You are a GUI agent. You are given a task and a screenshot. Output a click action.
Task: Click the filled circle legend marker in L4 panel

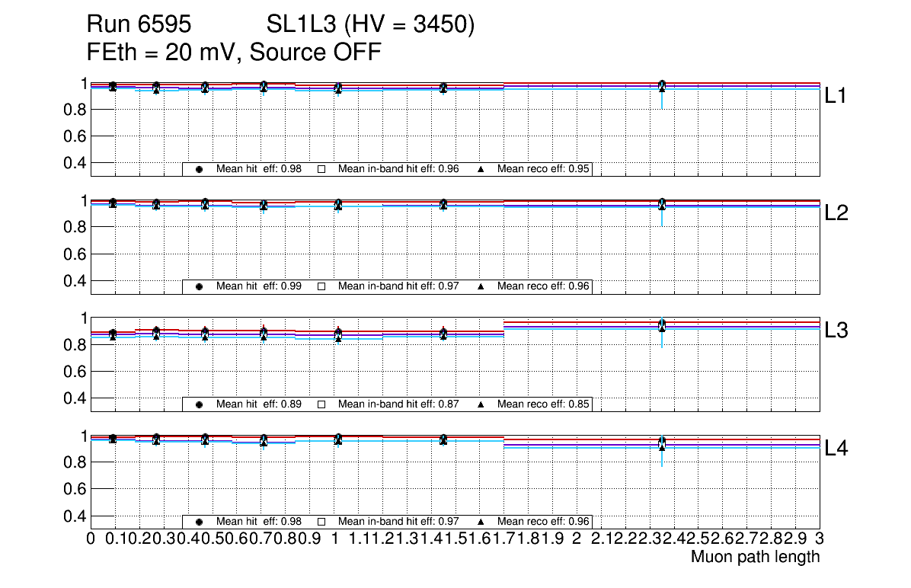[x=199, y=522]
